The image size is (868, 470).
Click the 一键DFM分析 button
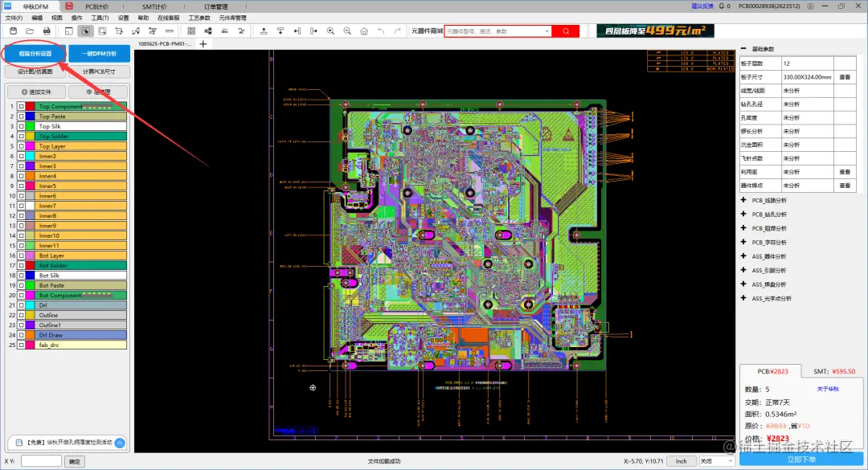(100, 54)
